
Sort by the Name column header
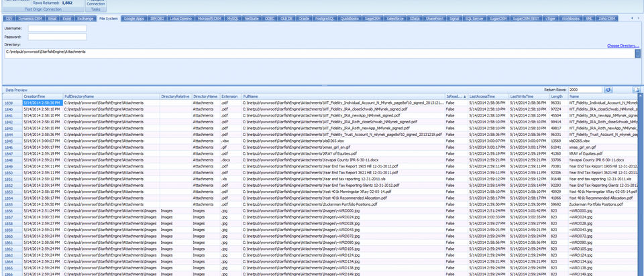coord(602,96)
